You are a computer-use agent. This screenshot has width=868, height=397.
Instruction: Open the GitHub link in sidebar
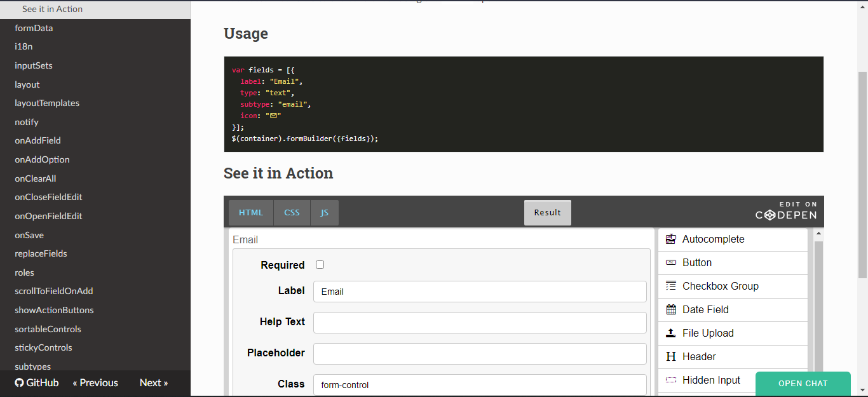[37, 382]
